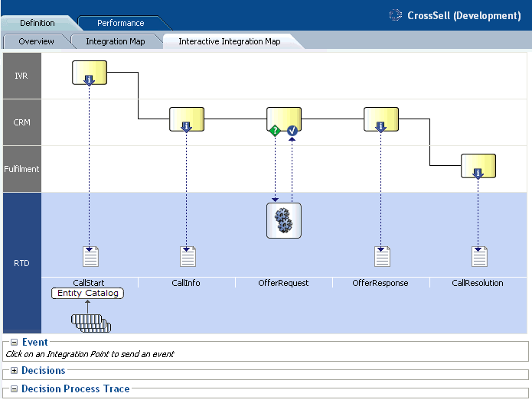The image size is (532, 403).
Task: Click the OfferRequest label
Action: coord(283,283)
